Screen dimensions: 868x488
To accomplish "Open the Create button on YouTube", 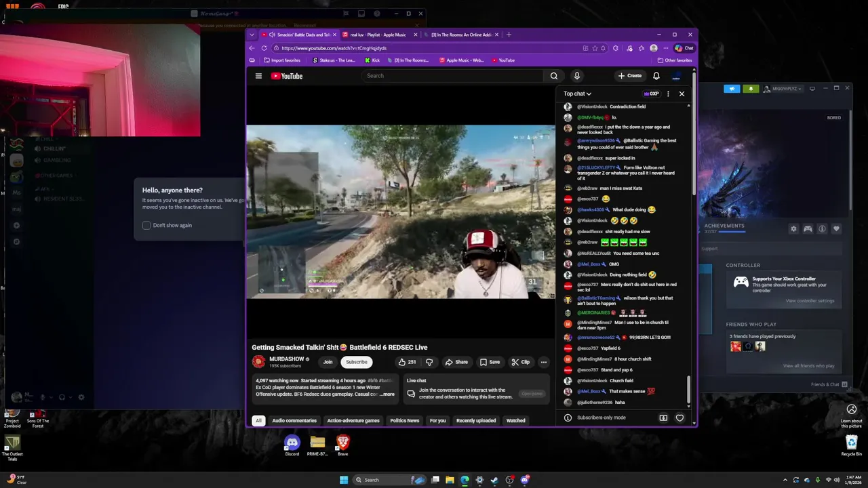I will click(629, 76).
